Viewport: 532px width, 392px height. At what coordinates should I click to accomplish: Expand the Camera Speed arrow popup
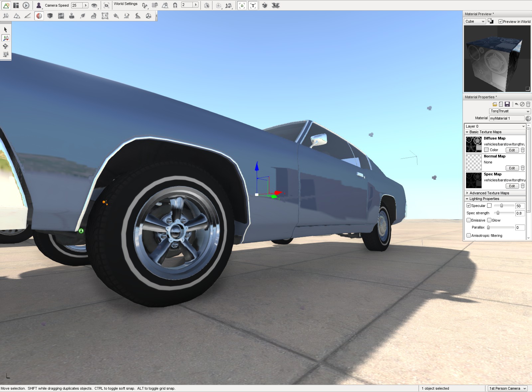tap(85, 5)
